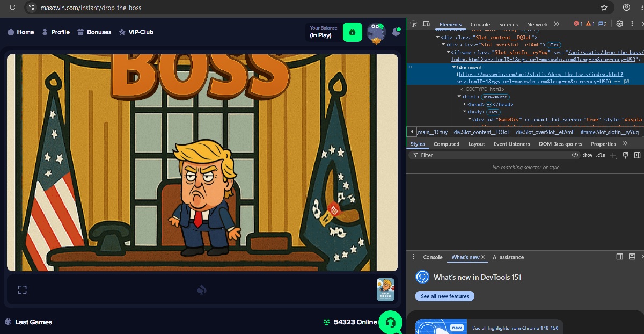
Task: Click the head ellipsis expand button
Action: pos(489,104)
